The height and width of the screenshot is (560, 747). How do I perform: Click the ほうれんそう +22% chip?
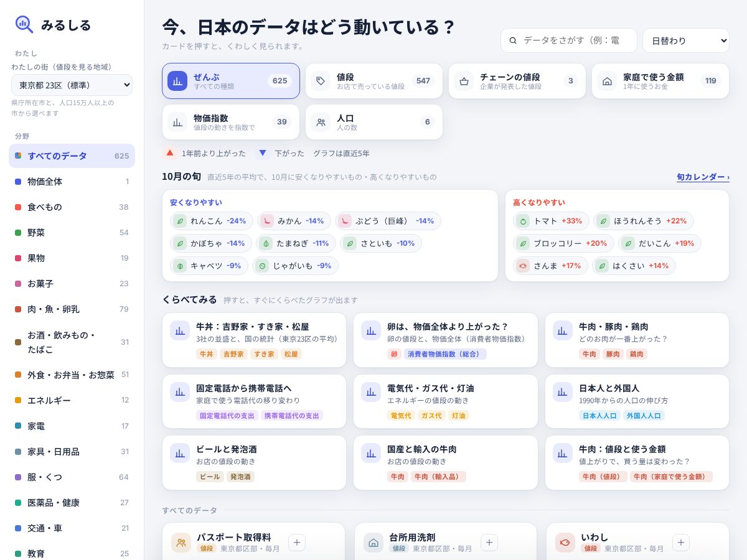click(644, 221)
